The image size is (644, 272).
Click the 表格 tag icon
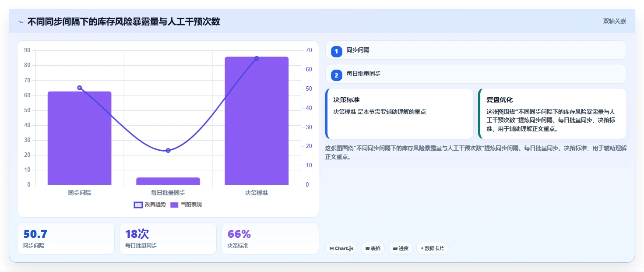click(367, 249)
